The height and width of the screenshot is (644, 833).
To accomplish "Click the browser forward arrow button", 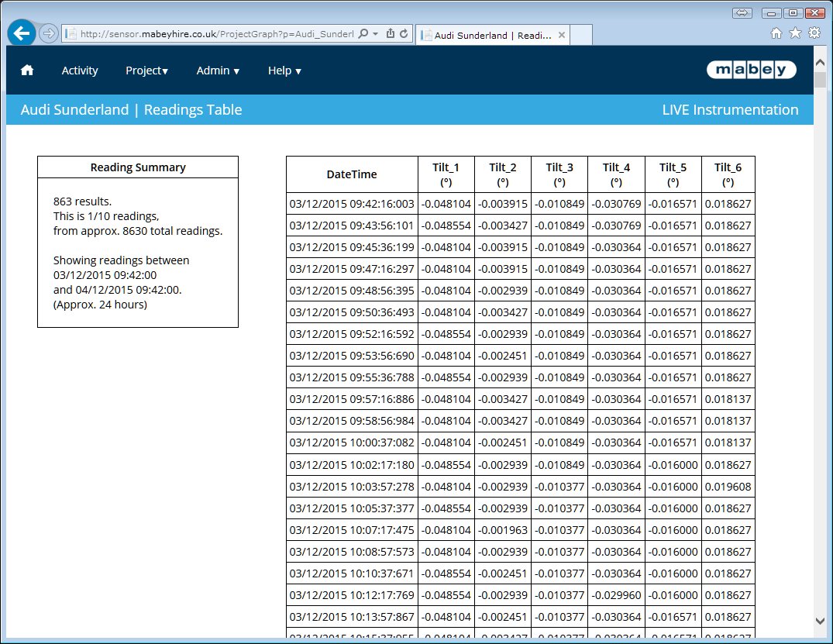I will click(48, 34).
